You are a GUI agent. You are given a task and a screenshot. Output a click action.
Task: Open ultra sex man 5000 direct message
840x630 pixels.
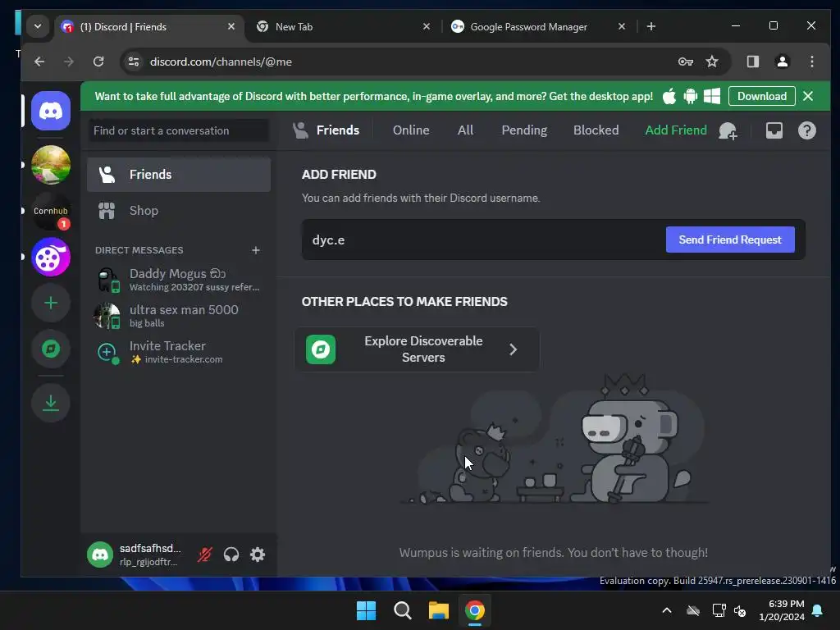click(x=179, y=316)
